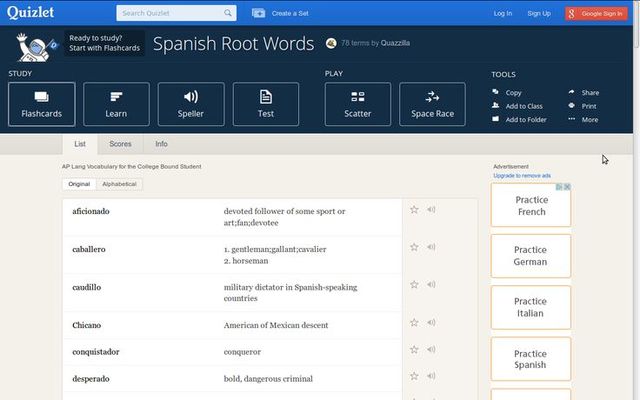Click Practice Spanish ad

pos(531,359)
